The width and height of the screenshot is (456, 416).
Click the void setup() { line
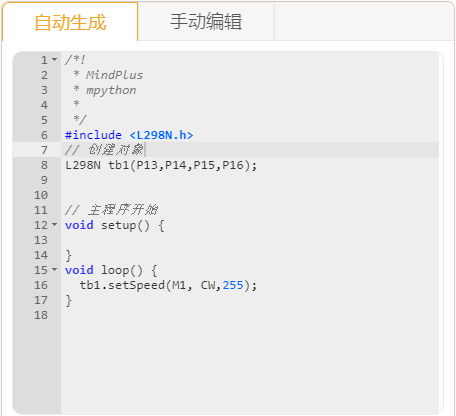(115, 225)
